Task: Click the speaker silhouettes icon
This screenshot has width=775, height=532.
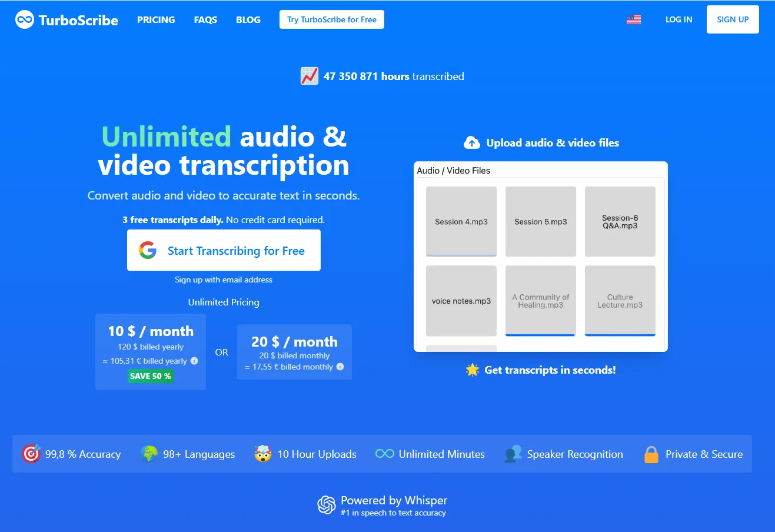Action: click(x=513, y=454)
